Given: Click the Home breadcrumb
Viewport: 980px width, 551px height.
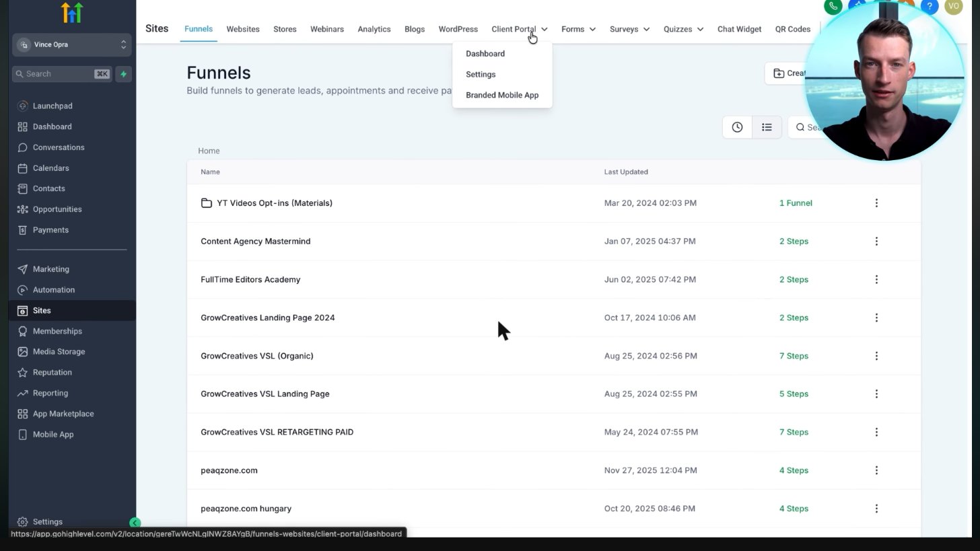Looking at the screenshot, I should point(209,151).
